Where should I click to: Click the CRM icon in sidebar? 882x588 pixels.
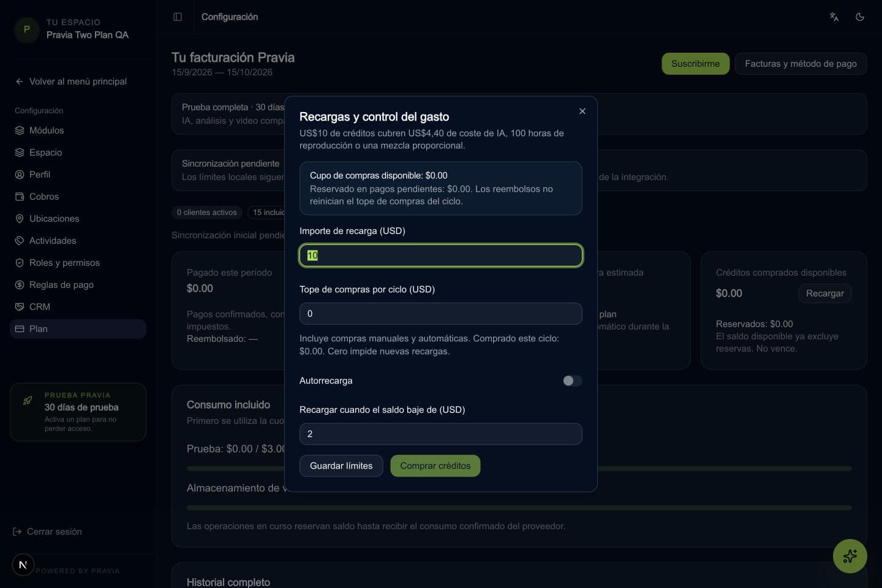(x=20, y=307)
